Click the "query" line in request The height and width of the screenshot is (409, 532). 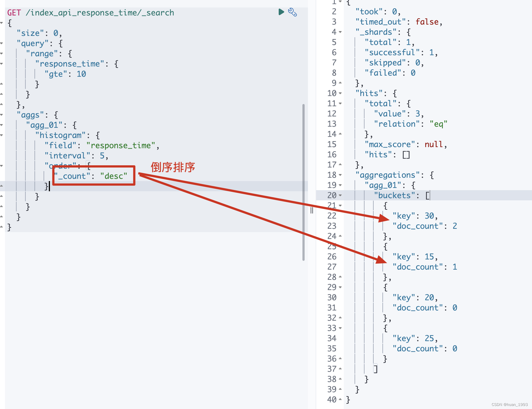tap(40, 43)
